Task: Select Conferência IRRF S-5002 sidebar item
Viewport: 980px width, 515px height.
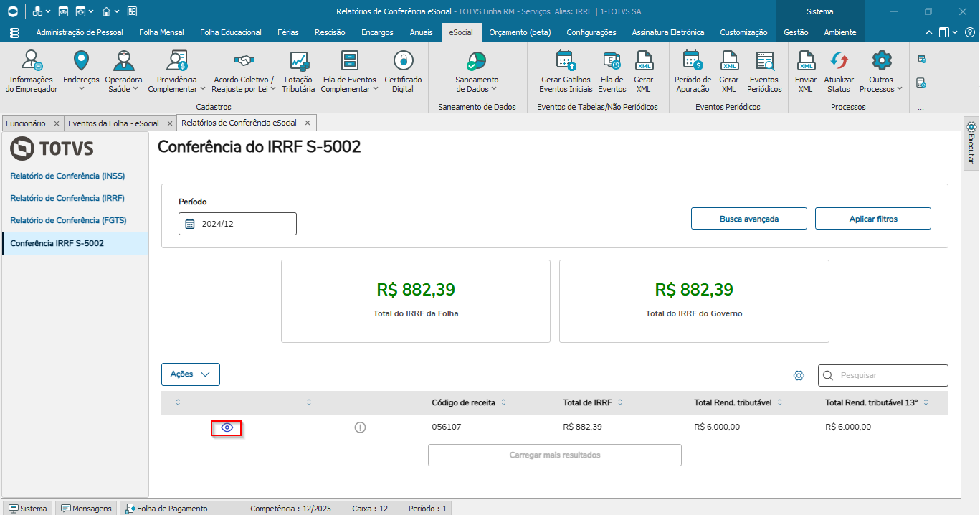Action: pos(75,243)
